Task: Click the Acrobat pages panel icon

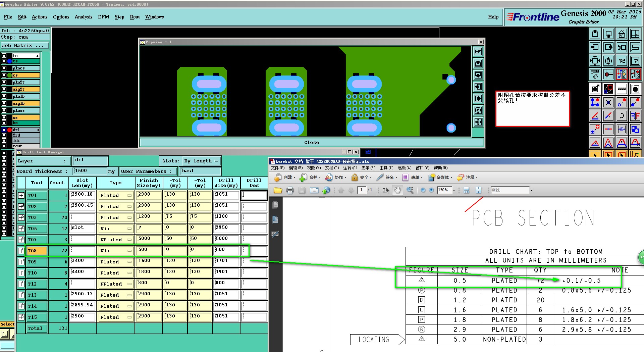Action: (275, 205)
